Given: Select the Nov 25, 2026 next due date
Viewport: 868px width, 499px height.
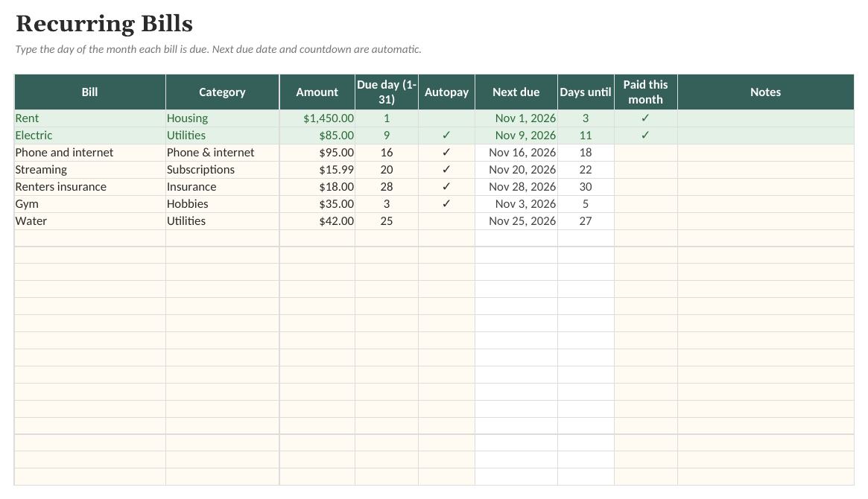Looking at the screenshot, I should (x=516, y=221).
